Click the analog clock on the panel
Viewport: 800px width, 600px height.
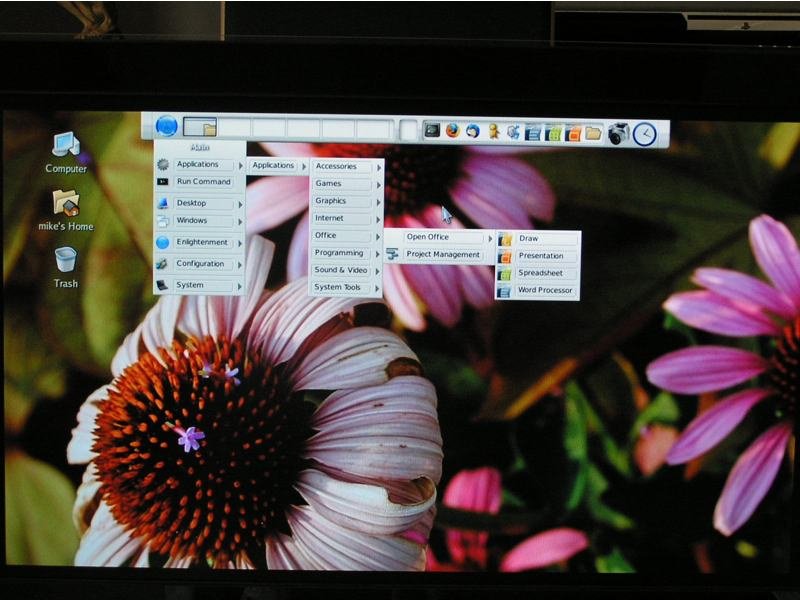click(645, 134)
